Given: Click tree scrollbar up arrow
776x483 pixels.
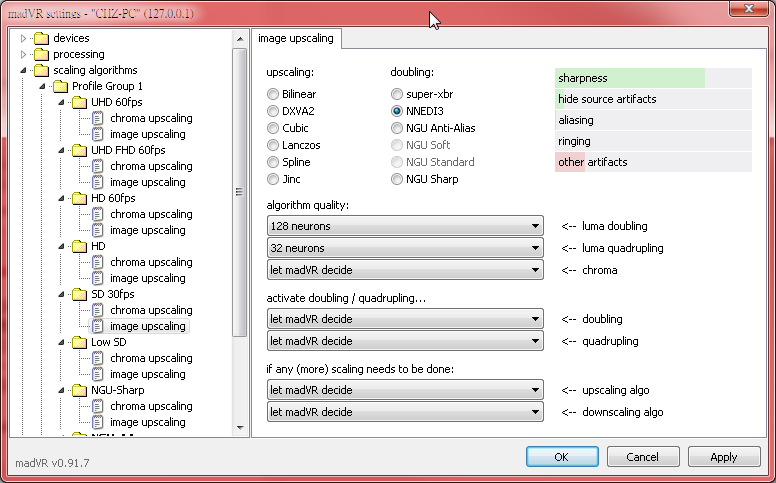Looking at the screenshot, I should [x=240, y=39].
